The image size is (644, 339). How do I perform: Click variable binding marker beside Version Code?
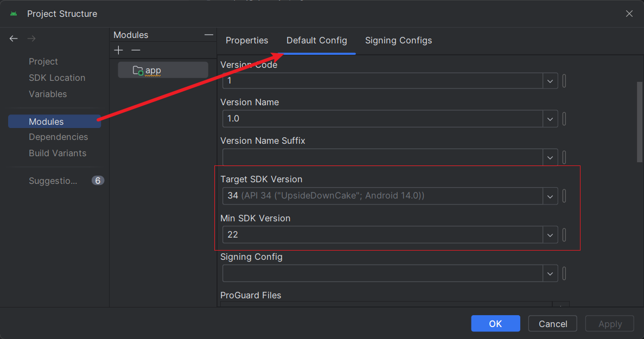click(x=564, y=81)
